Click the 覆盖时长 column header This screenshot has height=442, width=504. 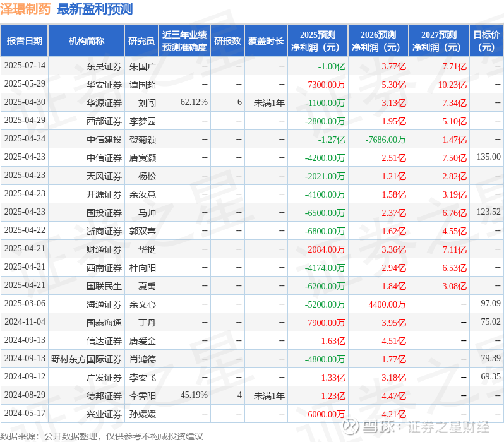pos(266,41)
